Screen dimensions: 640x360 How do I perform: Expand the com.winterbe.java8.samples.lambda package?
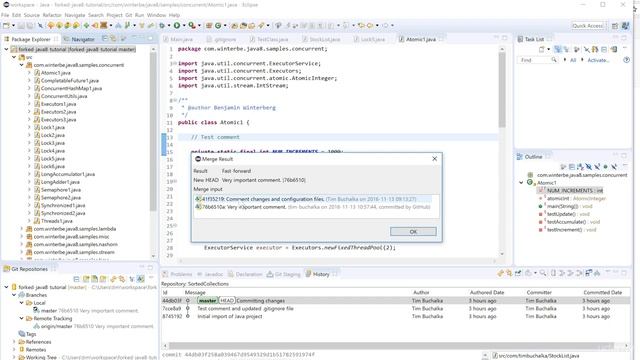[21, 229]
